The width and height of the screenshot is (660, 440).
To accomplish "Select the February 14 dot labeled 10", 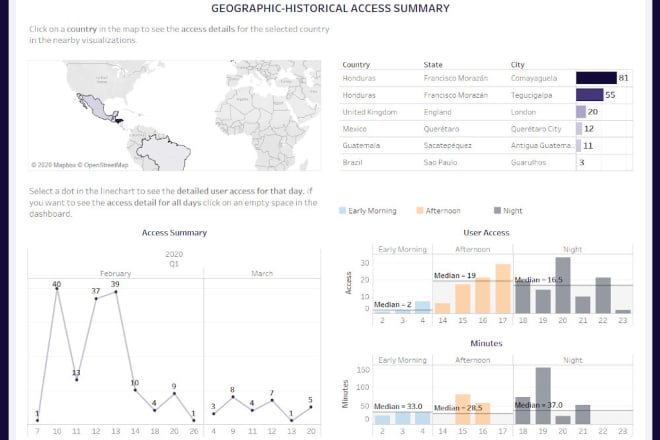I will pos(135,390).
